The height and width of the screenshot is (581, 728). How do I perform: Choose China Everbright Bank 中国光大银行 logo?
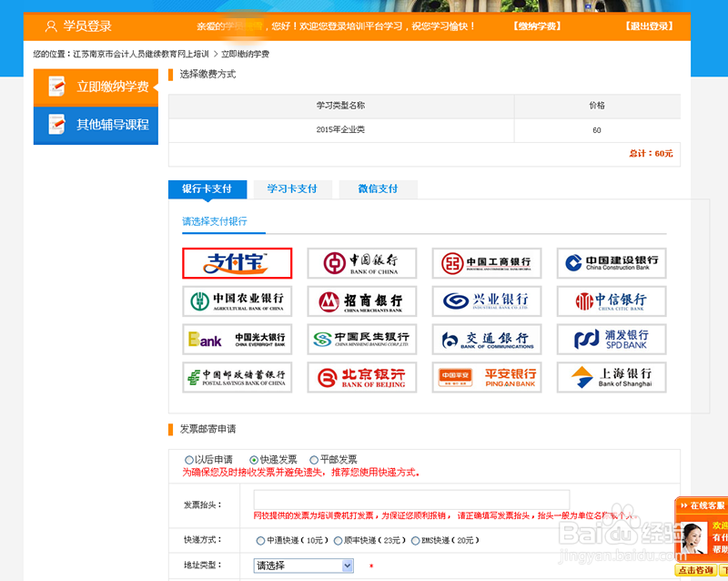point(237,340)
